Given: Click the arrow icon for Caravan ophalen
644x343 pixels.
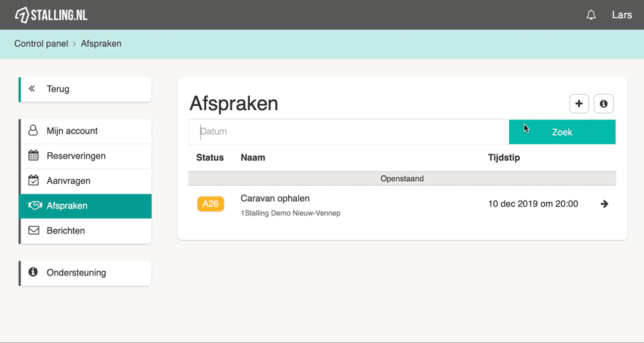Looking at the screenshot, I should pos(604,204).
